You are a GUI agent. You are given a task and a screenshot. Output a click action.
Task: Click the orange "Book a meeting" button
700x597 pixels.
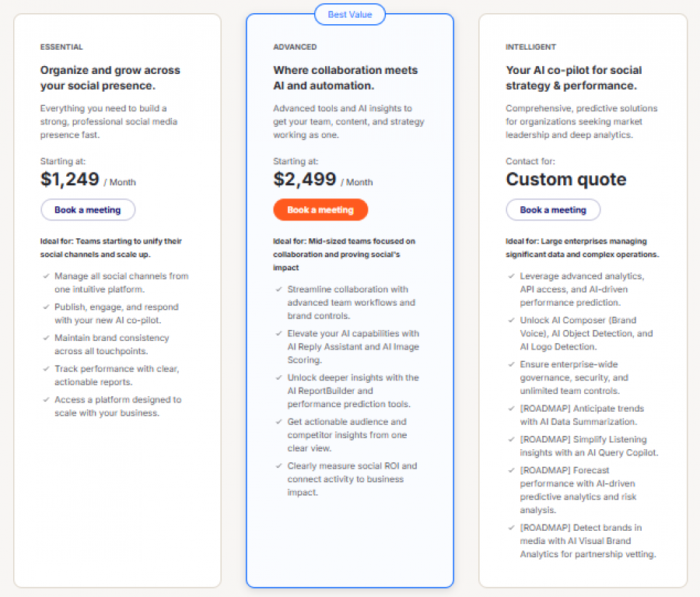[320, 209]
